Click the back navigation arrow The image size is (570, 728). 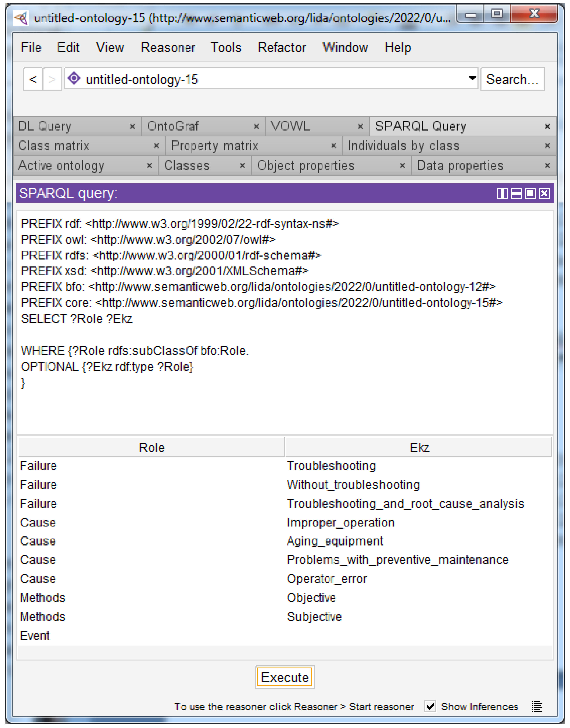[x=33, y=79]
